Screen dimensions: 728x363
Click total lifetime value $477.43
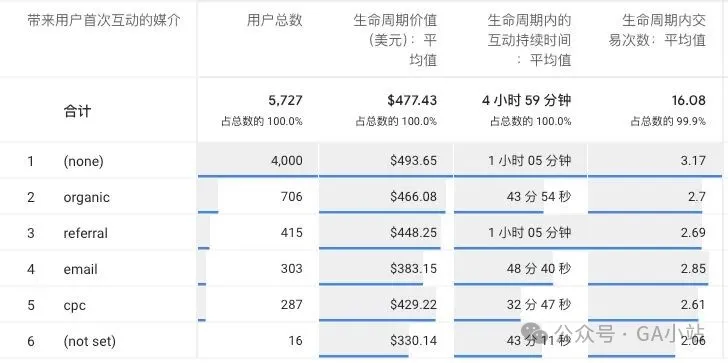[x=412, y=100]
